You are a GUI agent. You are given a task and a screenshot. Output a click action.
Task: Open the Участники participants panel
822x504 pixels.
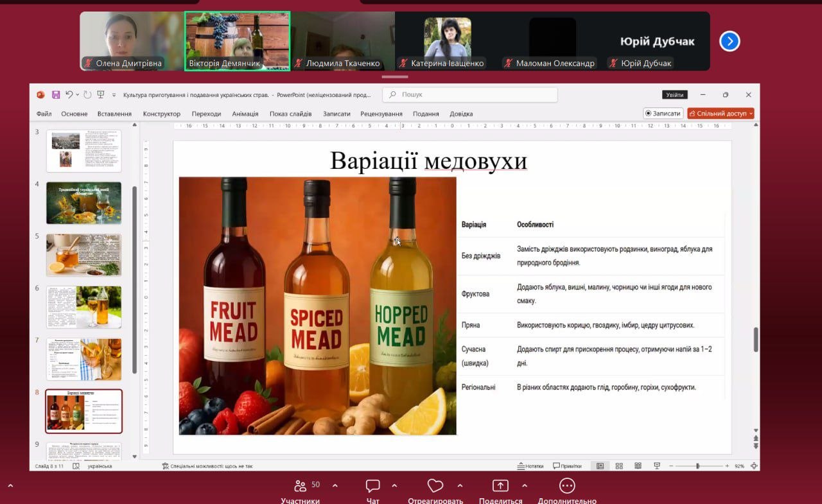300,486
